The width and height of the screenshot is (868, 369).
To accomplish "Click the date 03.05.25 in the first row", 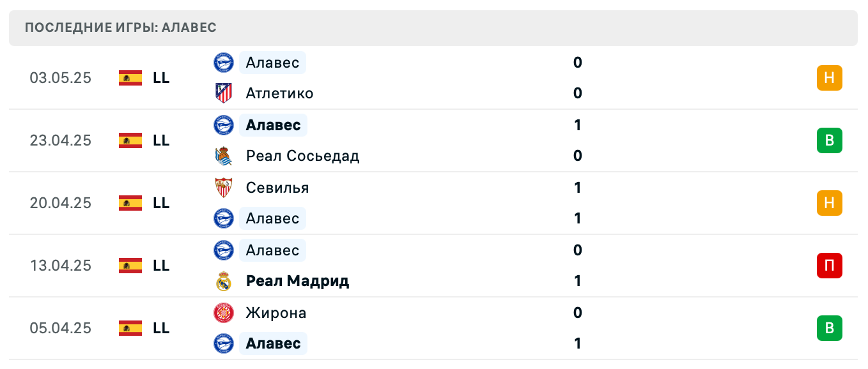I will coord(61,78).
